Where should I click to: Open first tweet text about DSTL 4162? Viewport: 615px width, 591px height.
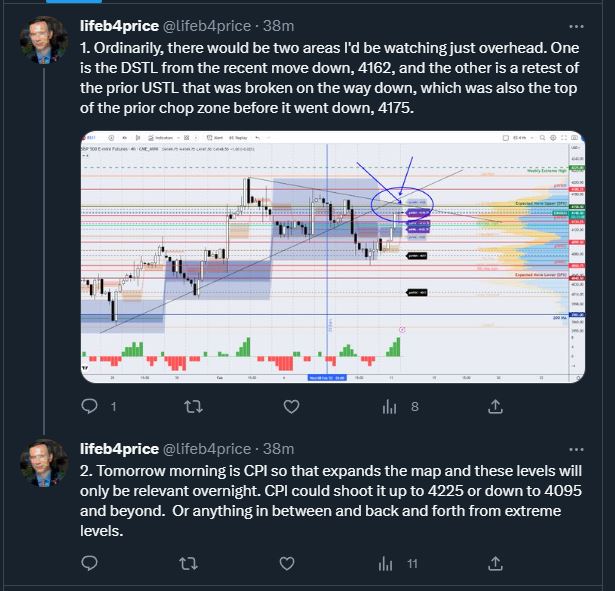pos(329,78)
